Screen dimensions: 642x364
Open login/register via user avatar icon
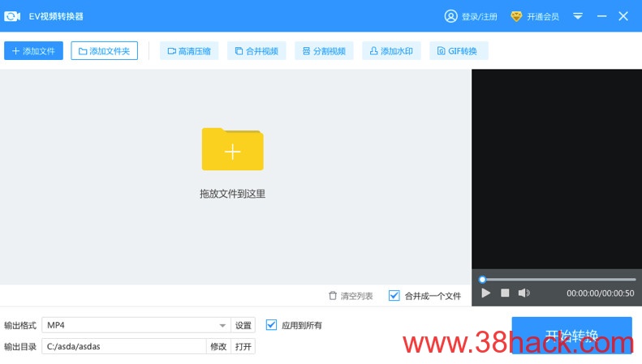(x=450, y=16)
